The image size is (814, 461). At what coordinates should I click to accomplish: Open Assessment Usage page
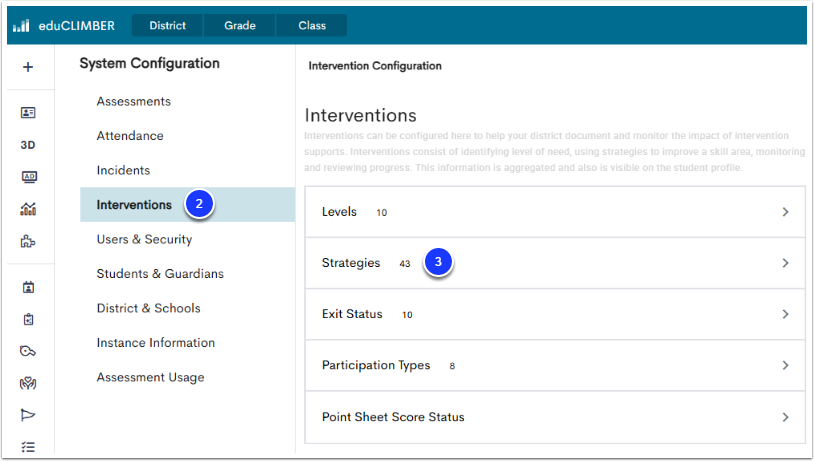151,377
